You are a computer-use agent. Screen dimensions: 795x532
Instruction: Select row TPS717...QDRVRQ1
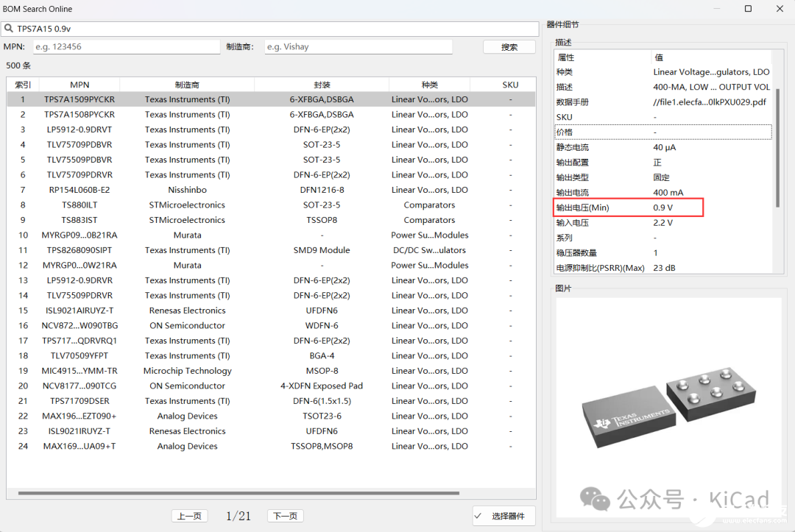point(271,341)
